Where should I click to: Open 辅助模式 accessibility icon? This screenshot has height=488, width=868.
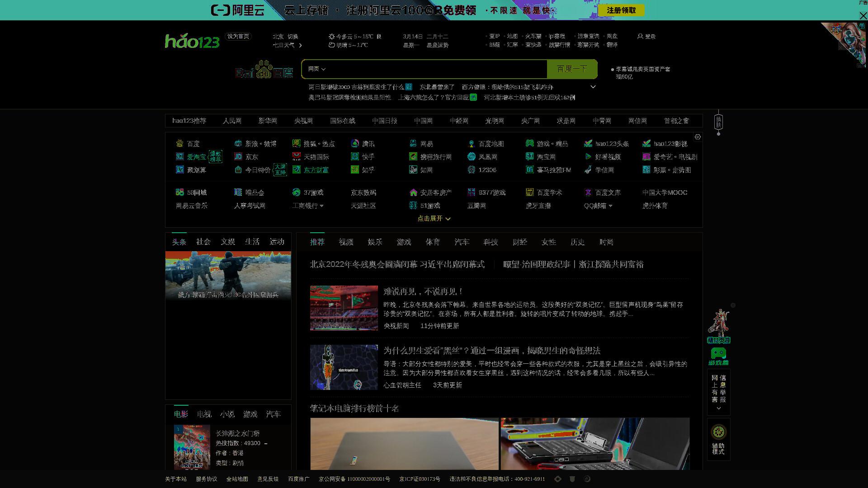718,432
